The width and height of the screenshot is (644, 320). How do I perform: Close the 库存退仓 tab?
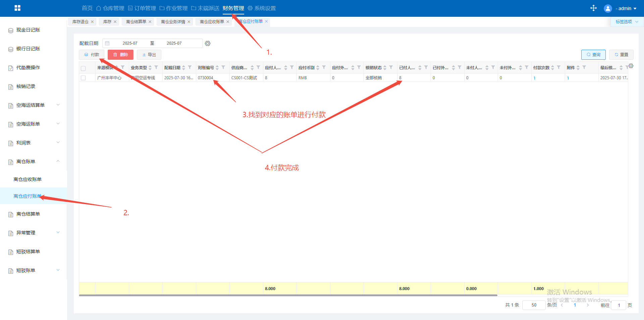click(92, 22)
